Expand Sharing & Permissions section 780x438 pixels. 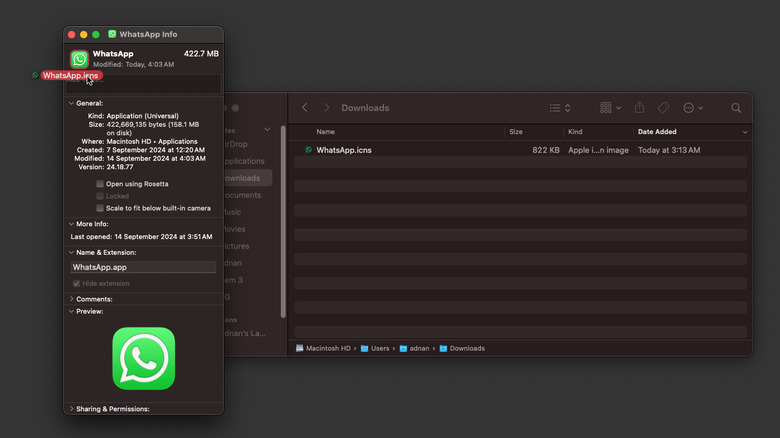point(72,409)
